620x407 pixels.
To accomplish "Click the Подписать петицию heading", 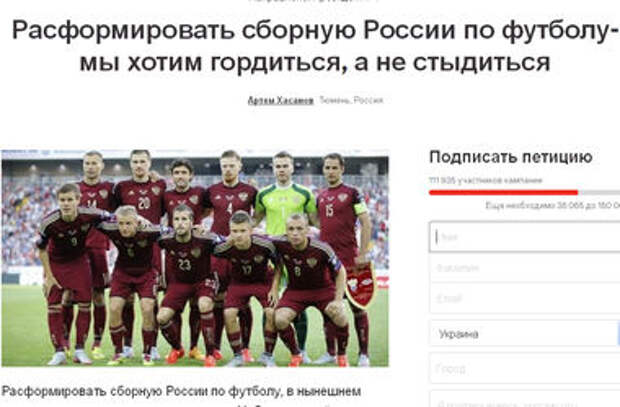I will pyautogui.click(x=510, y=157).
